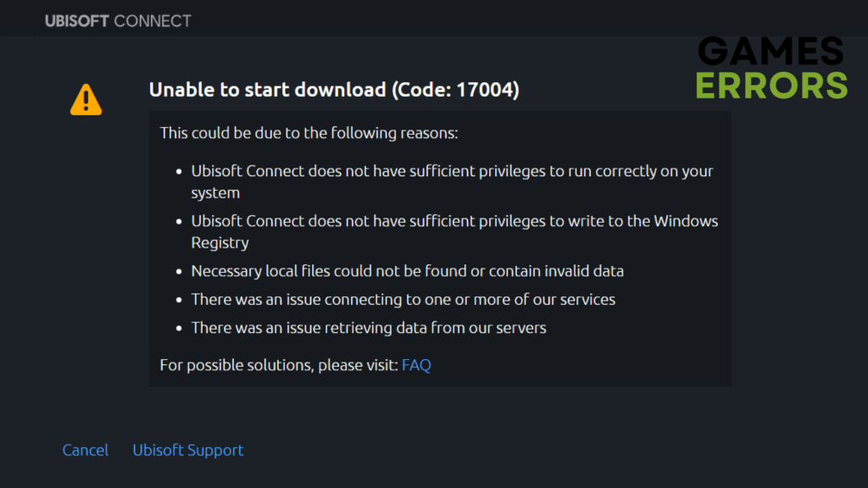Click bullet point before "There was an issue retrieving"

tap(179, 328)
